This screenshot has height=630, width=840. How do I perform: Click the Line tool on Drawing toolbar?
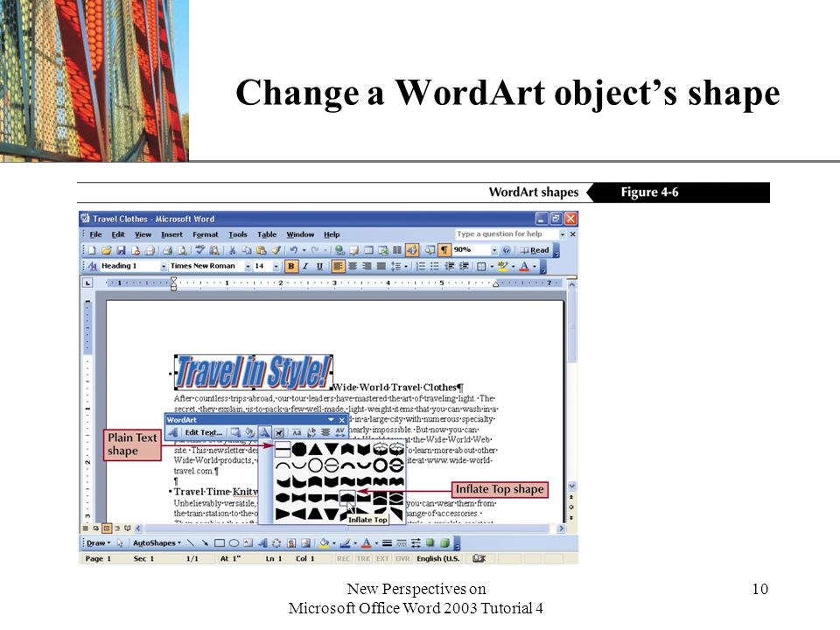[191, 543]
